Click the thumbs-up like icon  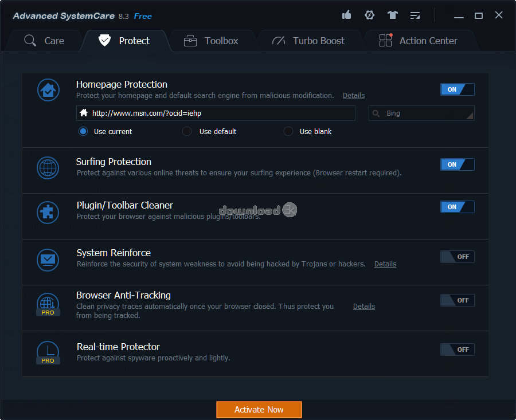coord(346,15)
